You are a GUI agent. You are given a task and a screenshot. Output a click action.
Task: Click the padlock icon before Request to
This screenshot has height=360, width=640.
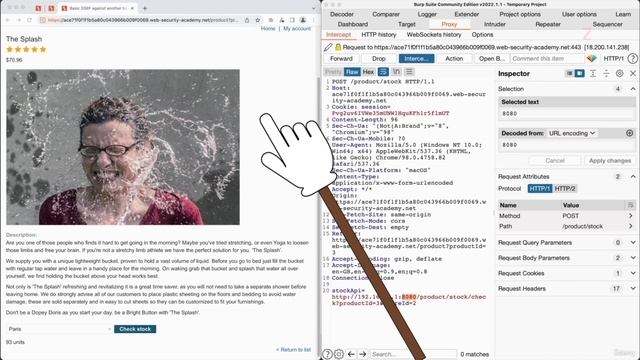click(338, 47)
